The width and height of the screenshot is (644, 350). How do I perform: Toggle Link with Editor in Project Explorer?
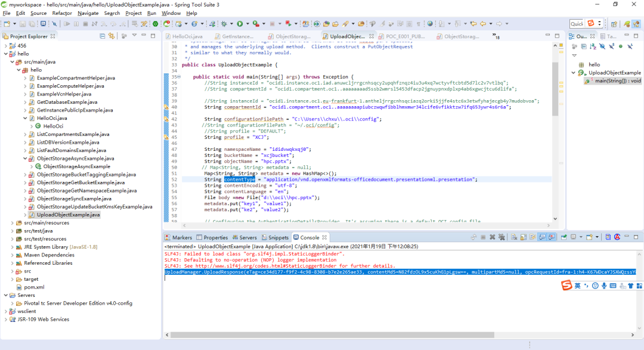[111, 36]
